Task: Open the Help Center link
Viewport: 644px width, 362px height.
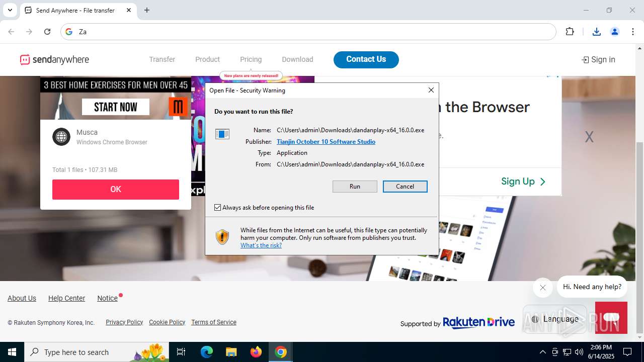Action: point(66,298)
